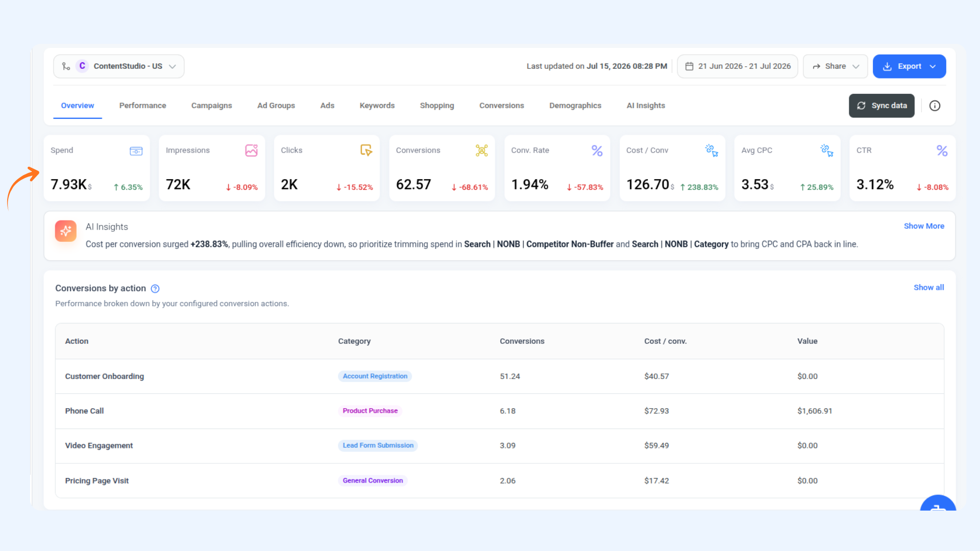
Task: Open the date range picker 21 Jun 2026
Action: 738,66
